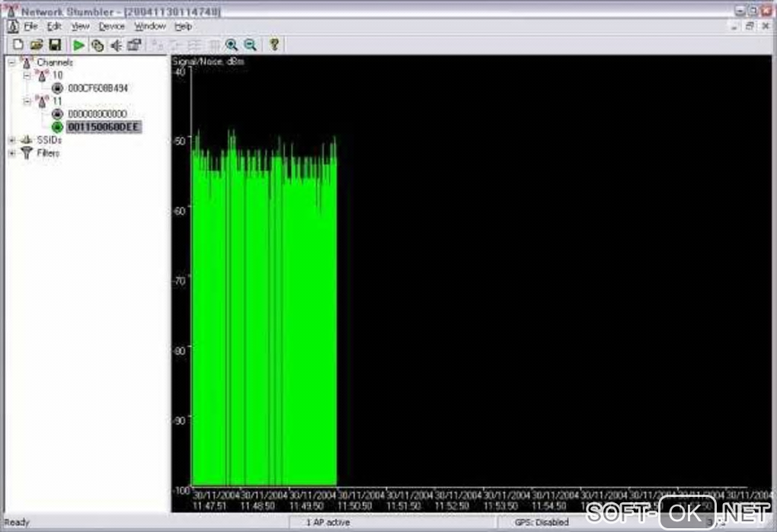The width and height of the screenshot is (777, 532).
Task: Click the Save floppy disk icon
Action: (x=55, y=45)
